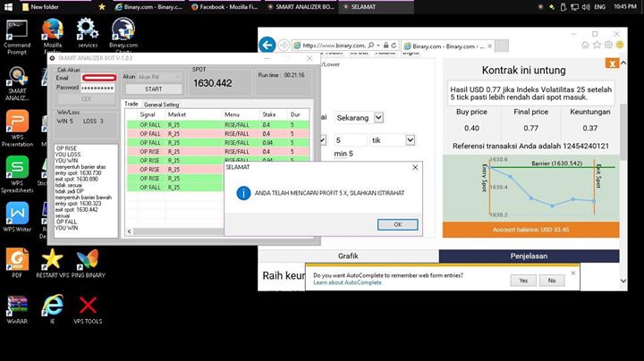Open the browser Tools gear icon
The width and height of the screenshot is (644, 361).
tap(608, 45)
